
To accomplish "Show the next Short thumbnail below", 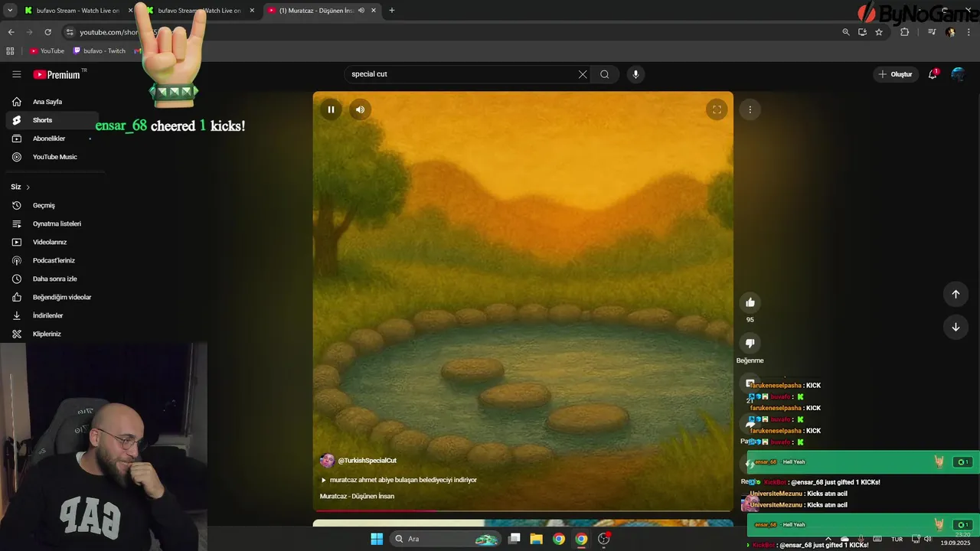I will pos(523,523).
